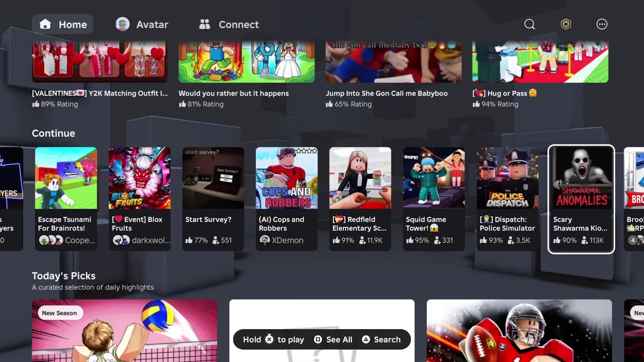Open Blox Fruits game card

pos(139,199)
